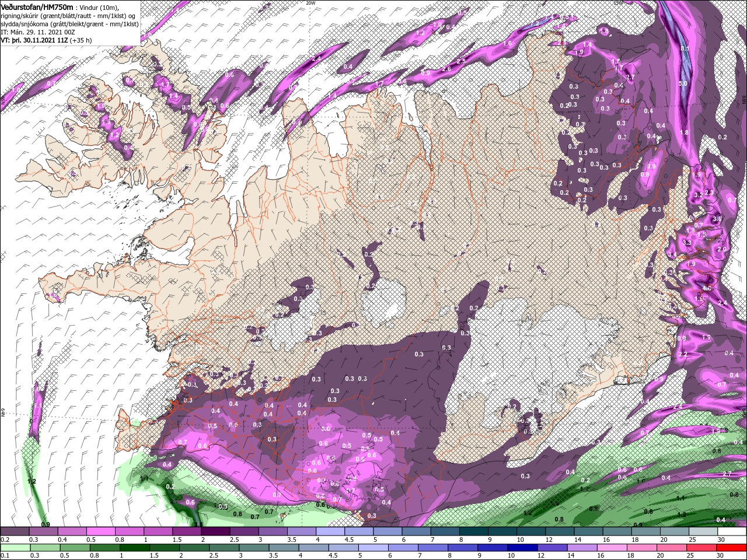Pick upper scale teal swatch between 8 and 9

tap(474, 531)
